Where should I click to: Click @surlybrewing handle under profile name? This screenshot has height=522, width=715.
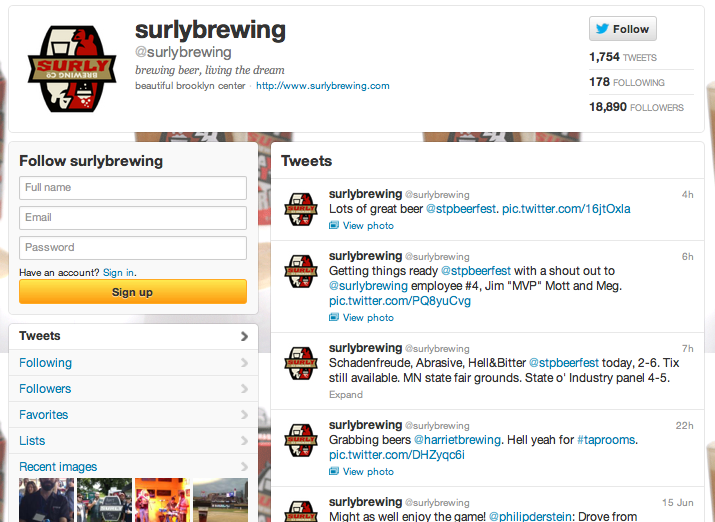click(183, 52)
